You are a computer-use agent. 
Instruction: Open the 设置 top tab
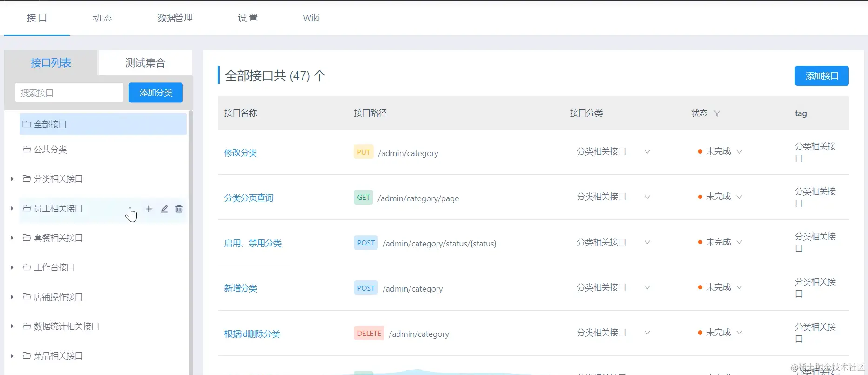click(248, 18)
